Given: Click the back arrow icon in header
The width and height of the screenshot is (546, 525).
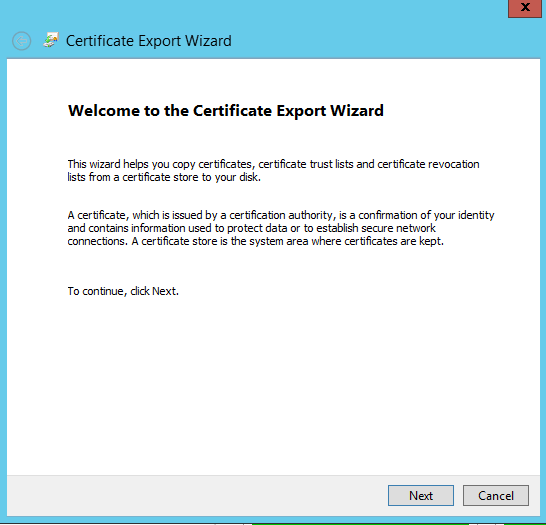Looking at the screenshot, I should coord(22,41).
